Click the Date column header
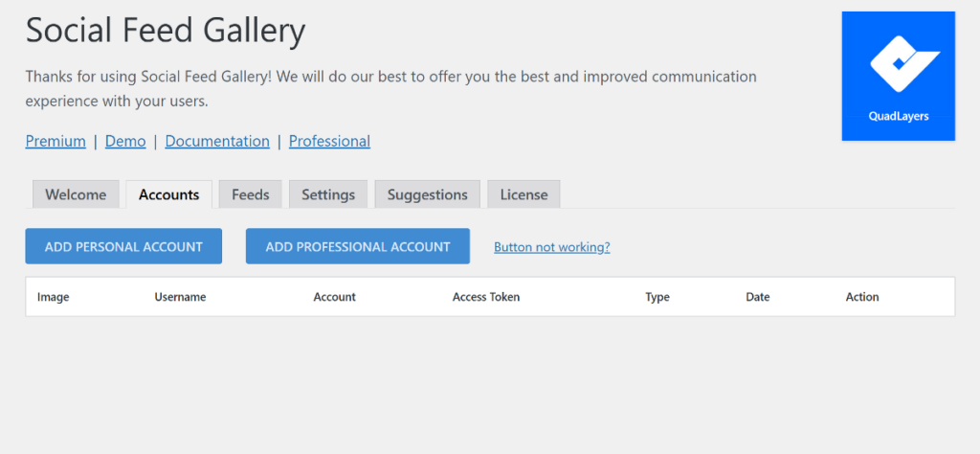Image resolution: width=980 pixels, height=454 pixels. point(758,297)
